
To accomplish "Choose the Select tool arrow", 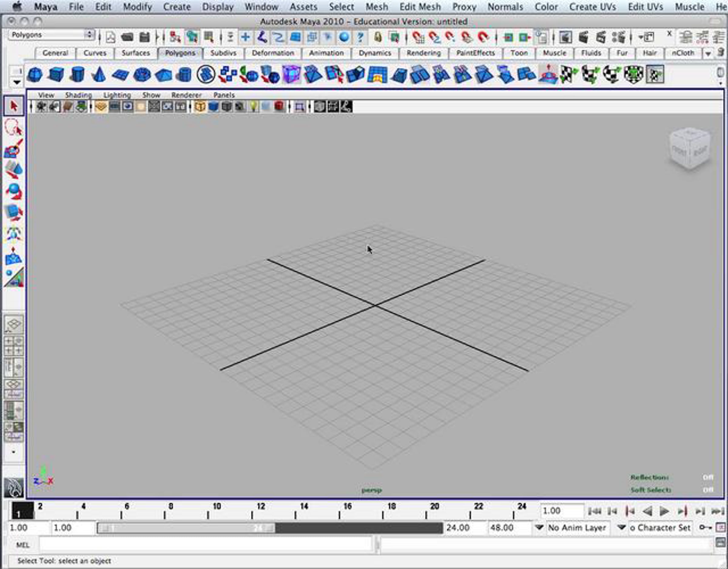I will [x=14, y=106].
